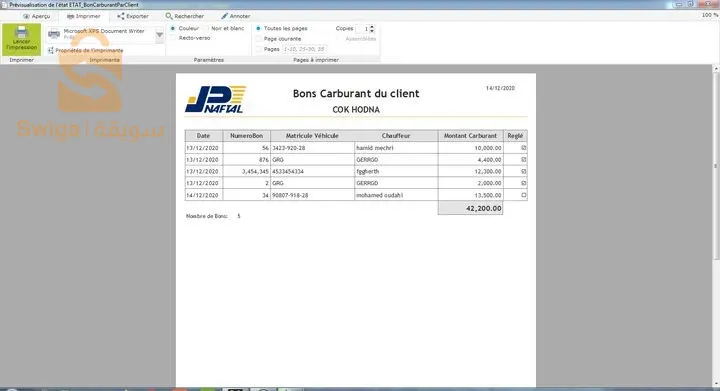Select the Couleur radio option
The image size is (720, 391).
coord(173,28)
